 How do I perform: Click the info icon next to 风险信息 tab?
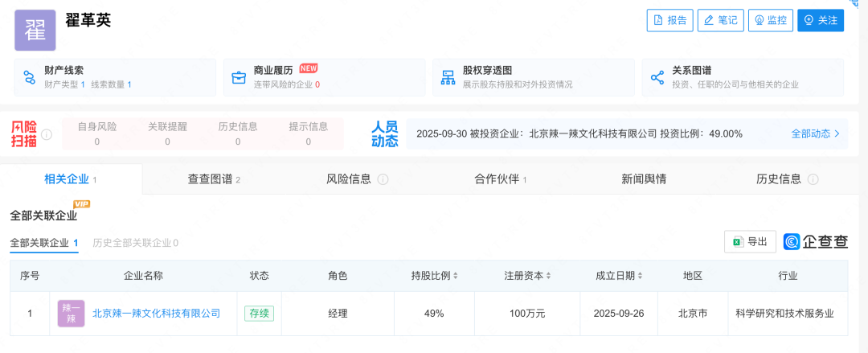click(383, 179)
